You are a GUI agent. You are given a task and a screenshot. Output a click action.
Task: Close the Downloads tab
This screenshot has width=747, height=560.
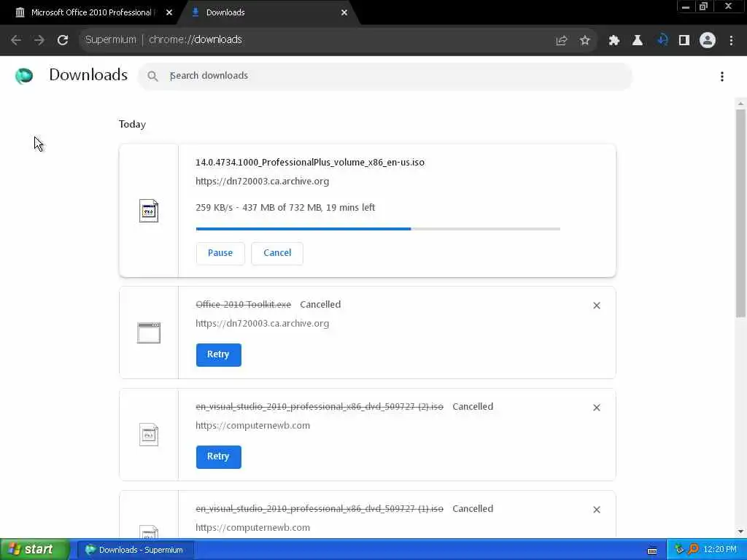[344, 12]
